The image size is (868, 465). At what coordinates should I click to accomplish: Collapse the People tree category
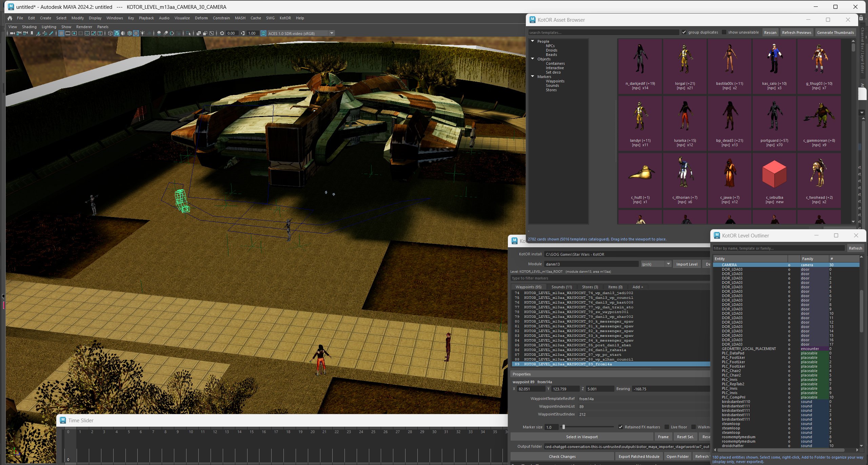click(533, 41)
